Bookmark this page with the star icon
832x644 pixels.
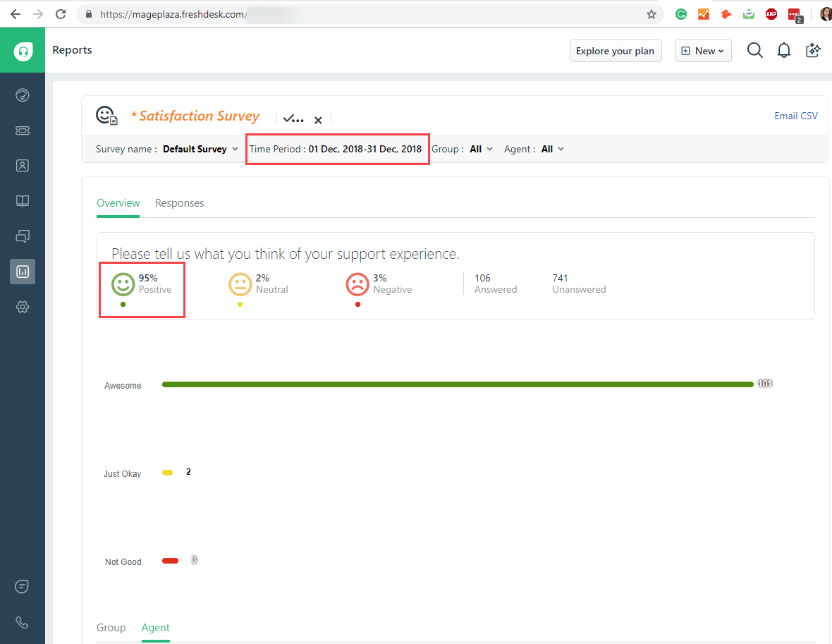coord(651,14)
